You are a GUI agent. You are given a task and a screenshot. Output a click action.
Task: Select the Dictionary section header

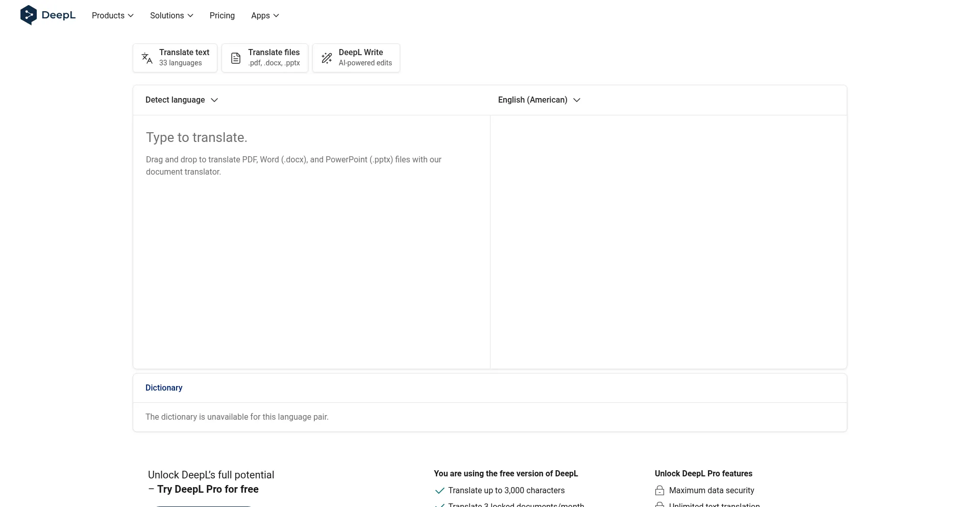pyautogui.click(x=164, y=388)
